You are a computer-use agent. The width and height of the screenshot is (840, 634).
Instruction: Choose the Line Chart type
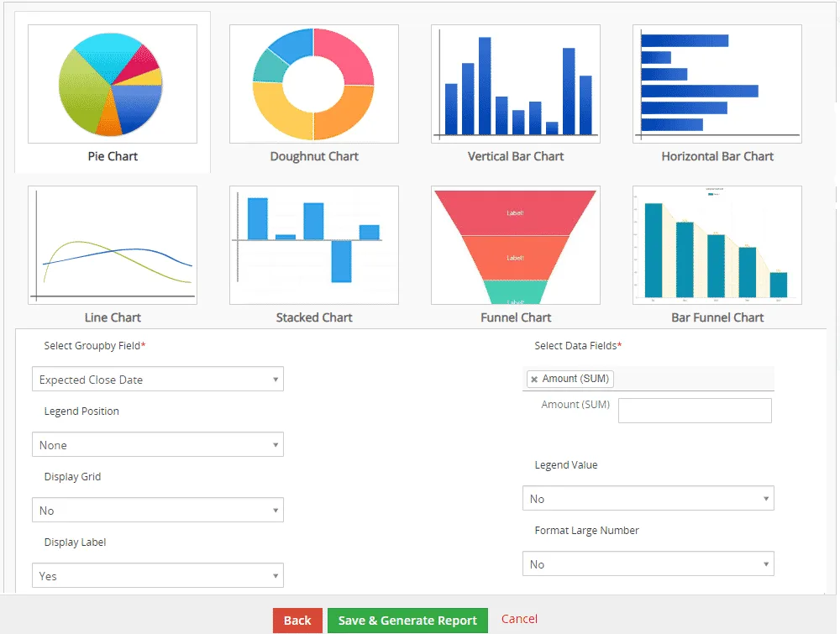click(x=113, y=245)
